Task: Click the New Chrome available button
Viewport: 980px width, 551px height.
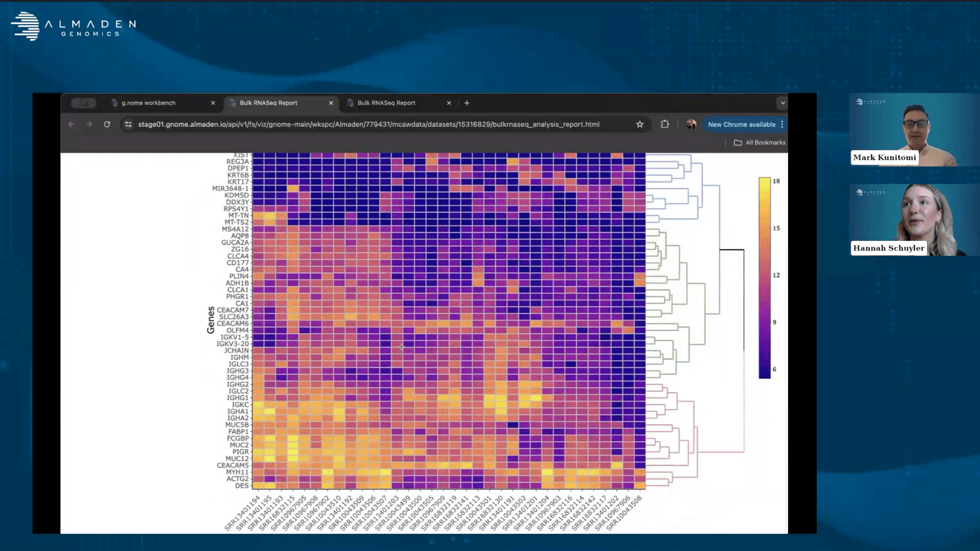Action: tap(741, 124)
